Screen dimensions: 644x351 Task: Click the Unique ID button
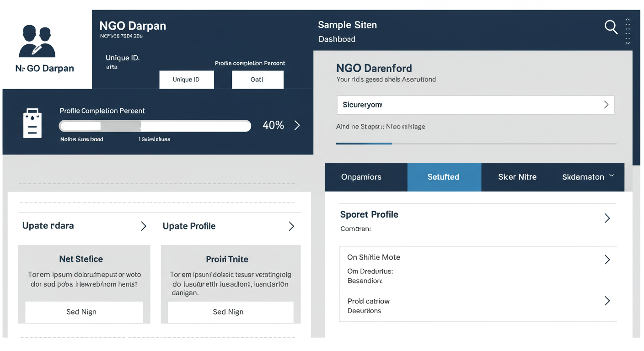187,80
